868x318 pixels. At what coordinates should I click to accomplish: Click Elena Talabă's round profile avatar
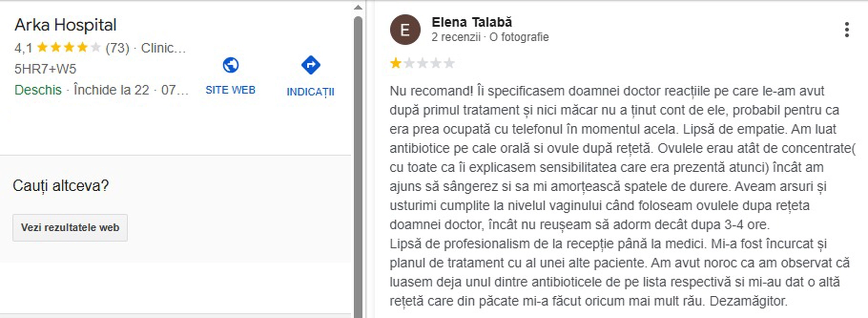tap(405, 30)
